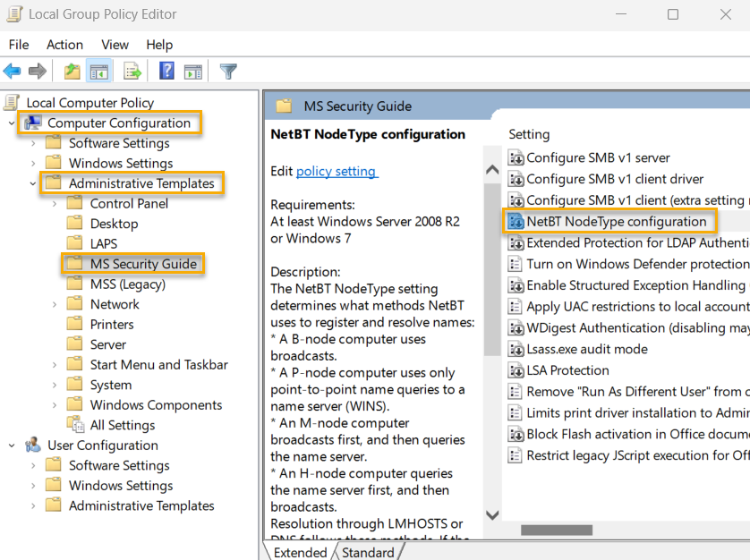The image size is (750, 560).
Task: Navigate back using the blue Back arrow
Action: click(13, 71)
